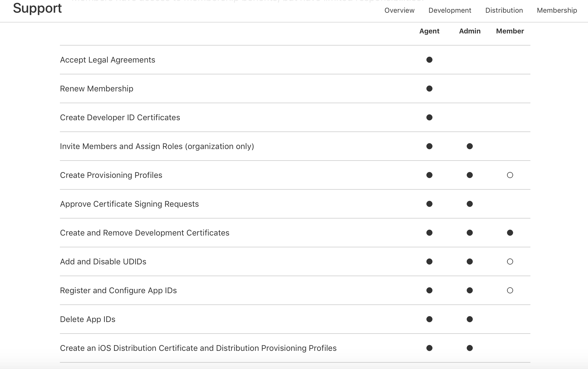588x369 pixels.
Task: Click the Create Provisioning Profiles row label
Action: click(x=111, y=175)
